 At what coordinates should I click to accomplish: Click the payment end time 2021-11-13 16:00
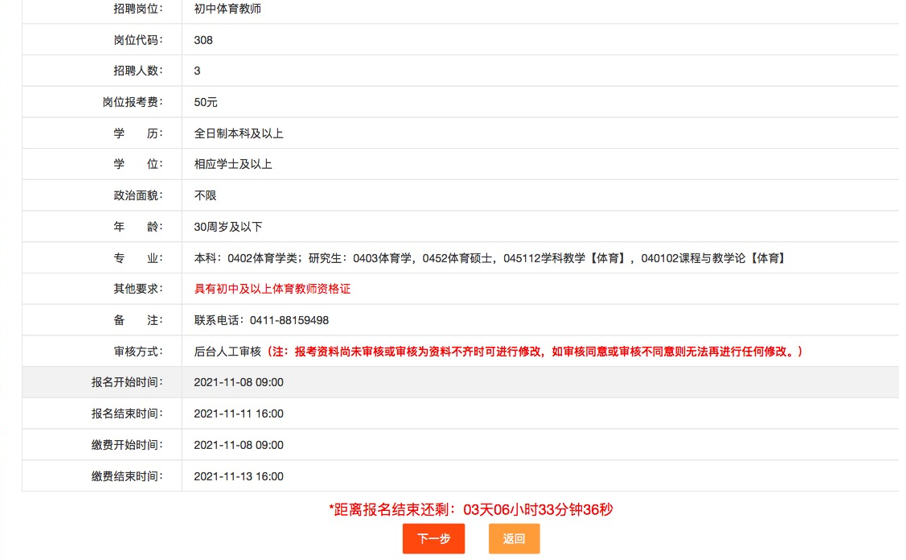click(x=238, y=476)
